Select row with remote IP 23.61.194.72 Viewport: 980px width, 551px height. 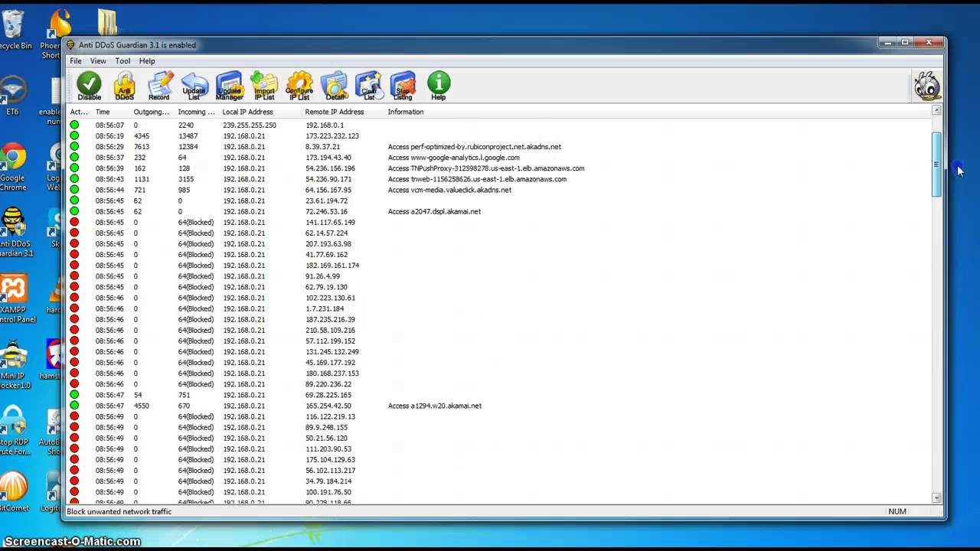(500, 201)
